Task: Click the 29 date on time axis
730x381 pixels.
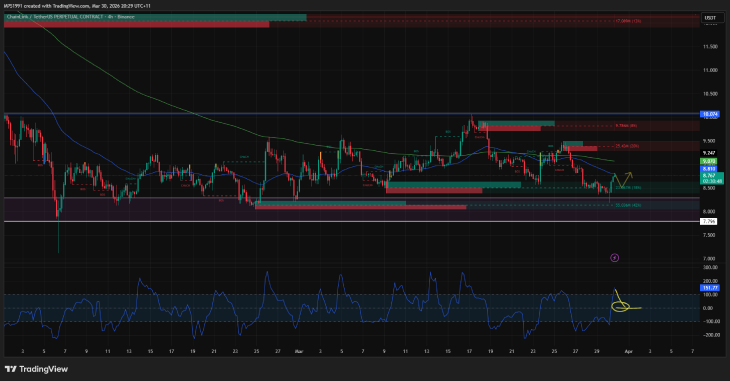Action: (597, 352)
